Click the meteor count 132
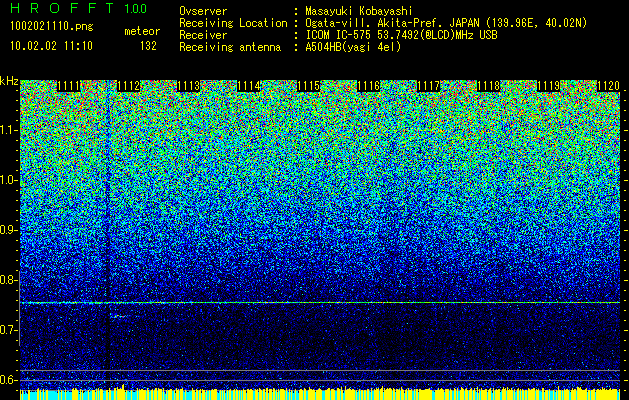The width and height of the screenshot is (629, 400). (148, 46)
